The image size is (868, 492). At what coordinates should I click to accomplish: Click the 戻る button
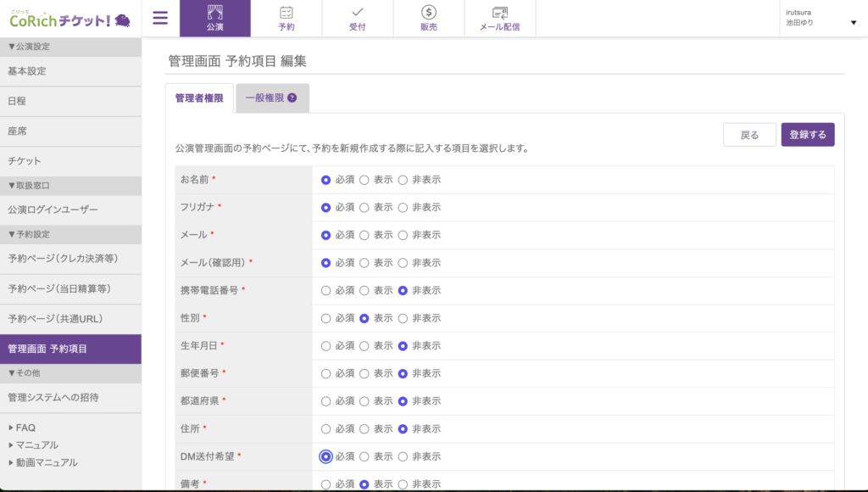(x=749, y=135)
